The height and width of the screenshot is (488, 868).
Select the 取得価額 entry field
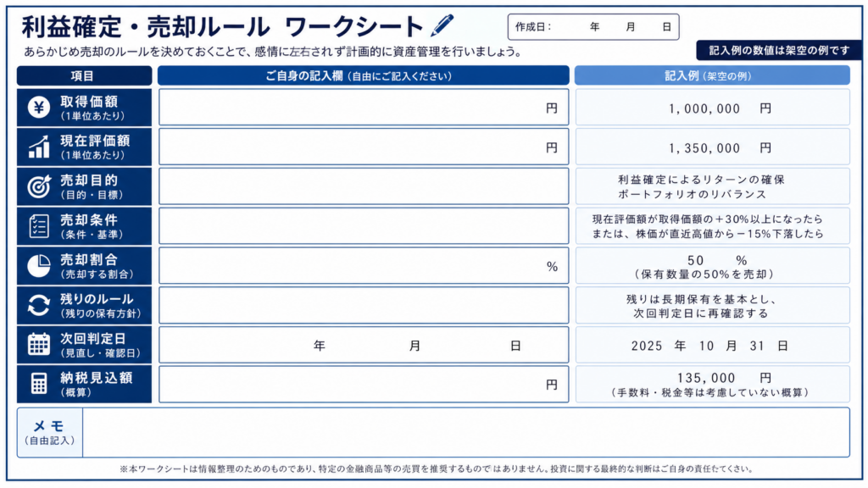(x=364, y=108)
